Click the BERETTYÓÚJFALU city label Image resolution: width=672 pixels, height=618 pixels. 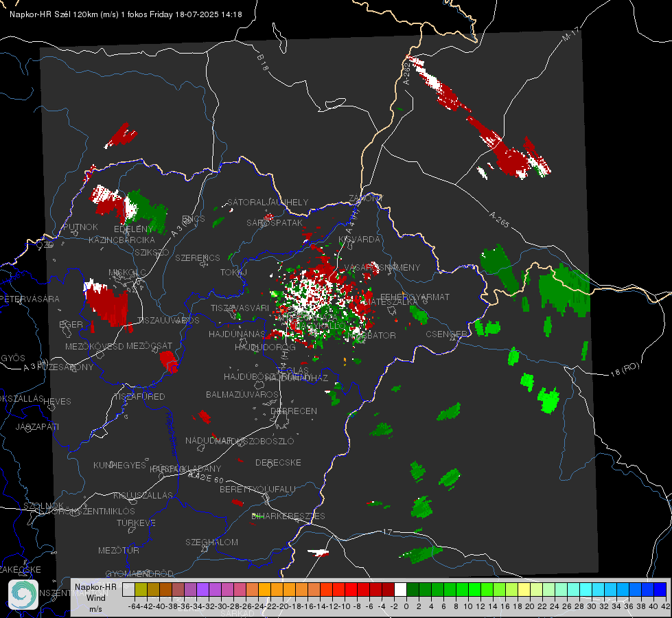tap(257, 489)
